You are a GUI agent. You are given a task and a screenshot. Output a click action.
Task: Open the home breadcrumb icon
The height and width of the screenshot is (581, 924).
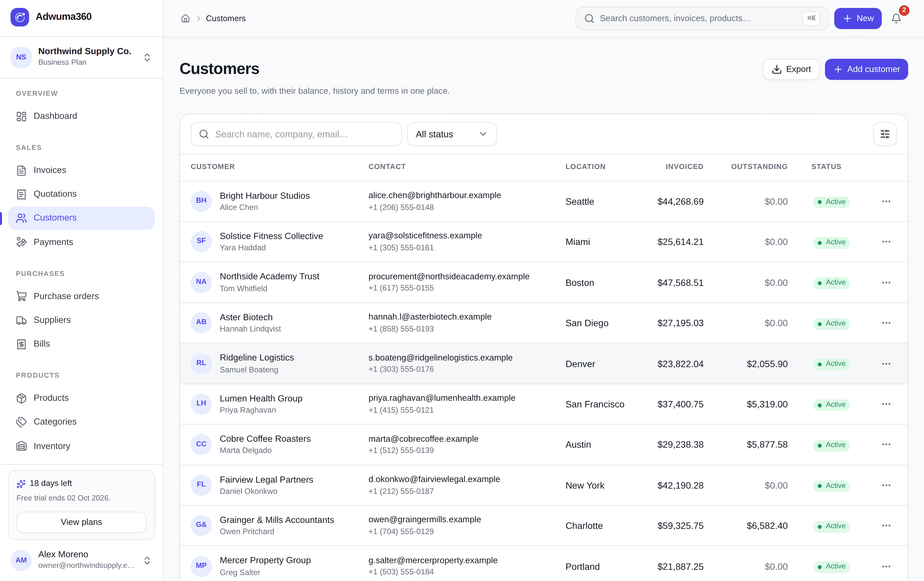tap(185, 18)
